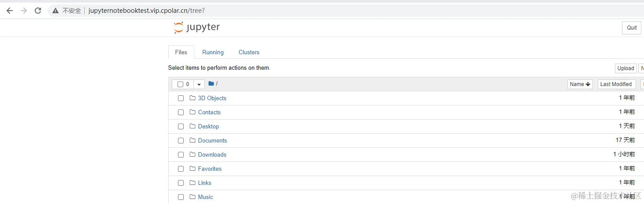Screen dimensions: 644x203
Task: Reload the page with the browser refresh icon
Action: point(38,11)
